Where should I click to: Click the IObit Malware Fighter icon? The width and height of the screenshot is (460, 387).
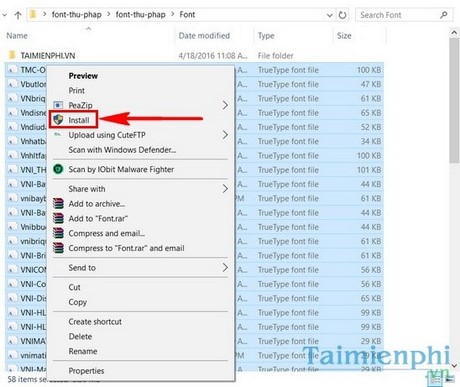pyautogui.click(x=58, y=169)
